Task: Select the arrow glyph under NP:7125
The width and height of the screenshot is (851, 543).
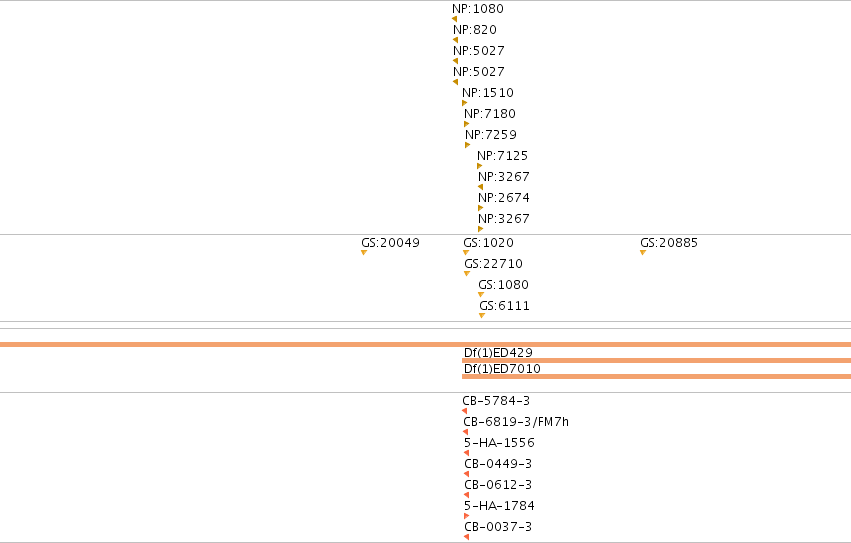Action: tap(479, 166)
